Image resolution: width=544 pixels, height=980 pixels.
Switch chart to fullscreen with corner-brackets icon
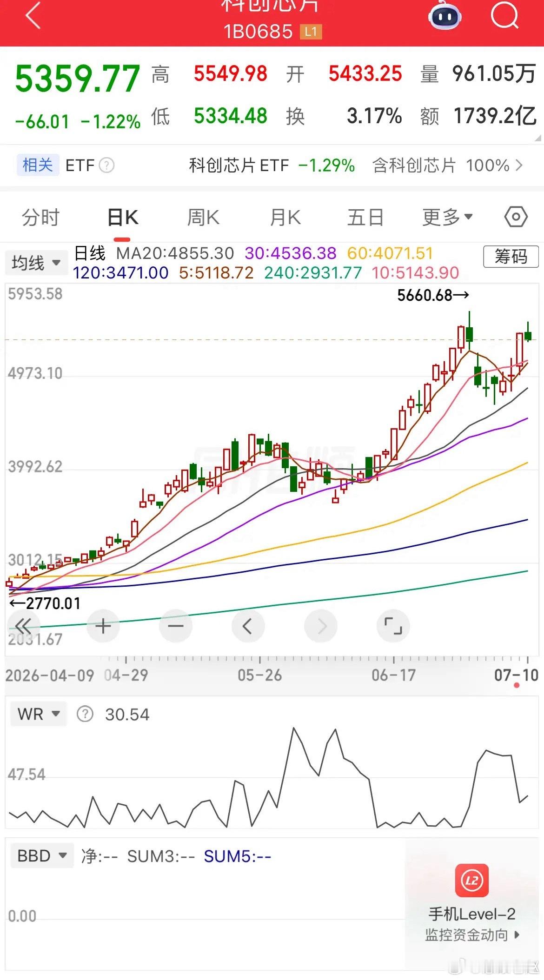point(393,626)
